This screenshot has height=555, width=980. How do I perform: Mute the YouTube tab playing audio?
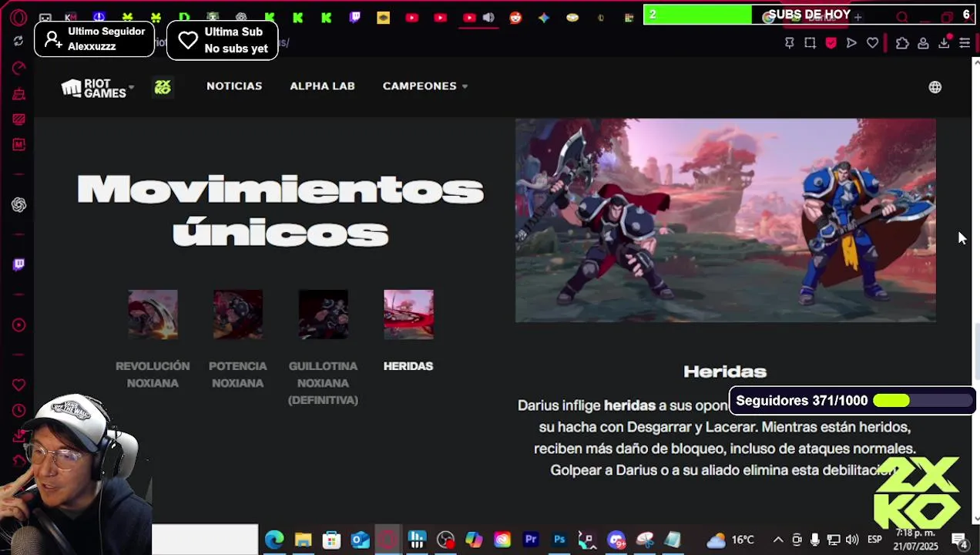(x=488, y=17)
